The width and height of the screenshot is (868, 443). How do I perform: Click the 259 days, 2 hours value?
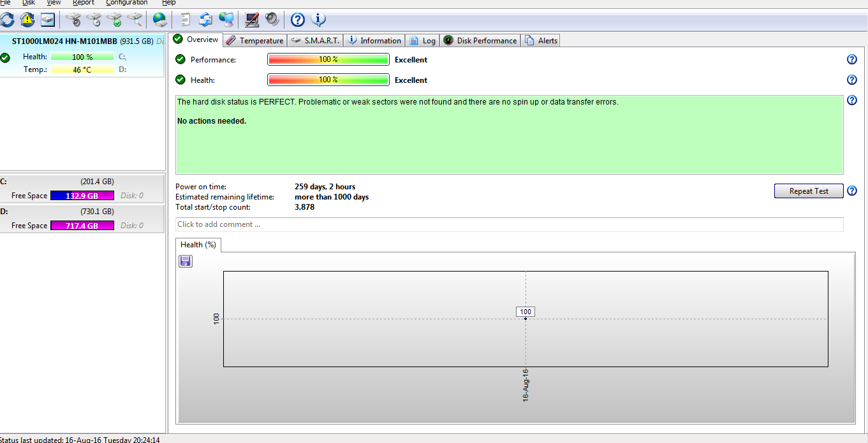coord(325,187)
